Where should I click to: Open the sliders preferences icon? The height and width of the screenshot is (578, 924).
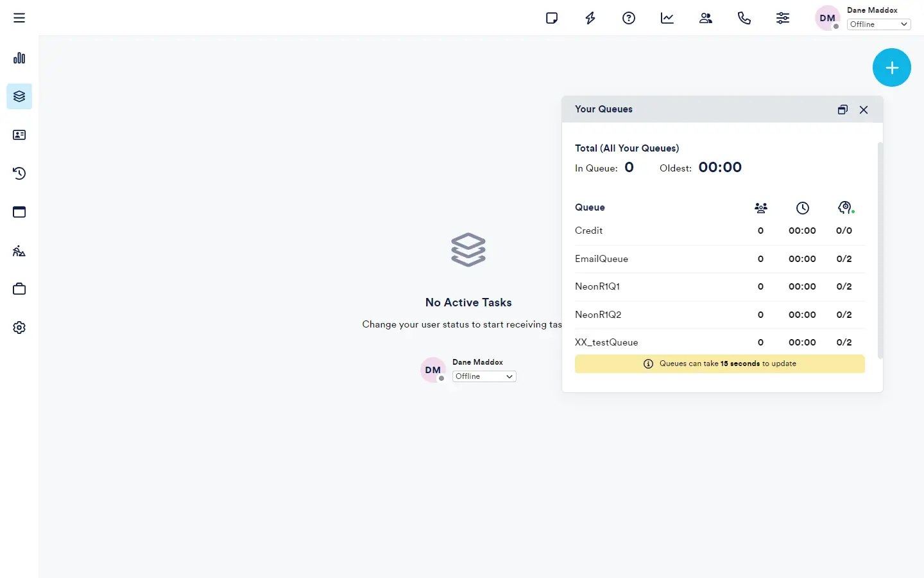[783, 18]
